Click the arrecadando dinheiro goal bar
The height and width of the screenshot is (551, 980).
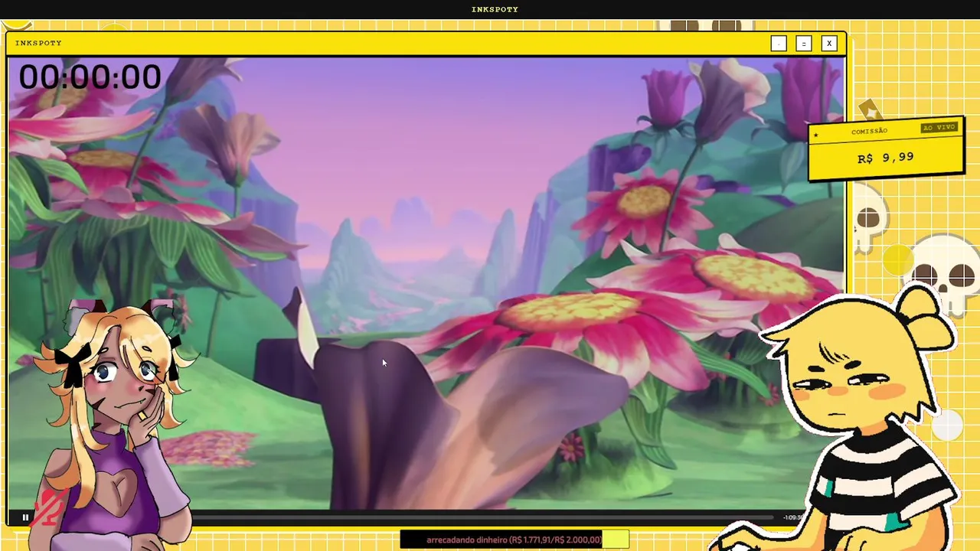point(514,540)
